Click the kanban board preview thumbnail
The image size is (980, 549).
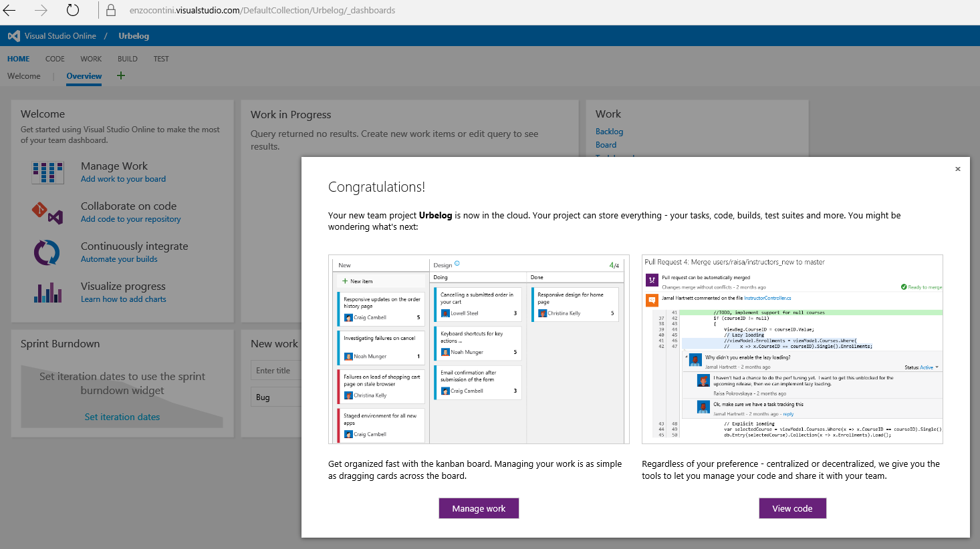(479, 349)
